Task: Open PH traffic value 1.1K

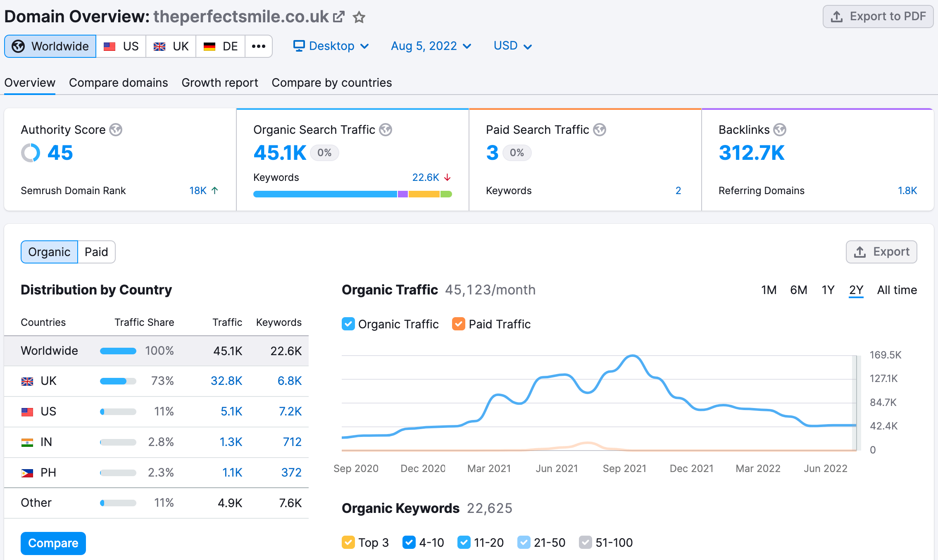Action: [232, 472]
